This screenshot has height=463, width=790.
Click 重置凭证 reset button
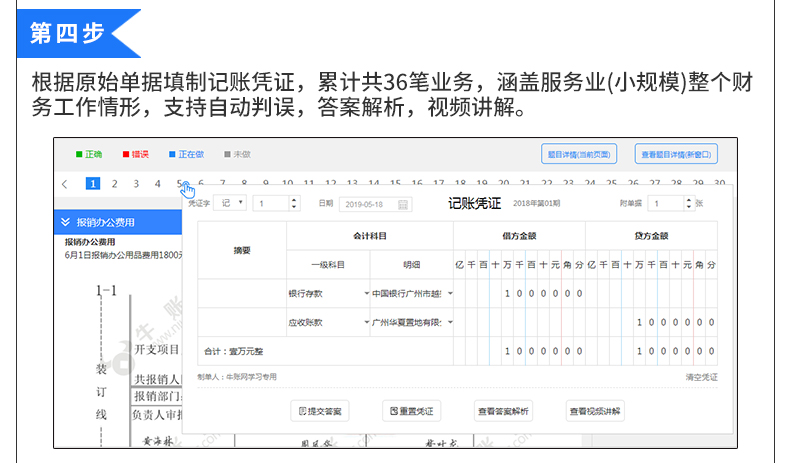pyautogui.click(x=412, y=411)
